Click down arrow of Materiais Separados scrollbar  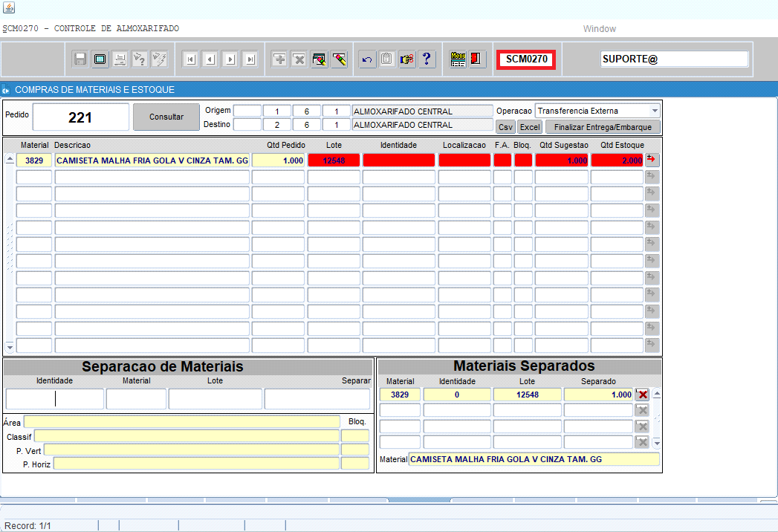point(657,443)
